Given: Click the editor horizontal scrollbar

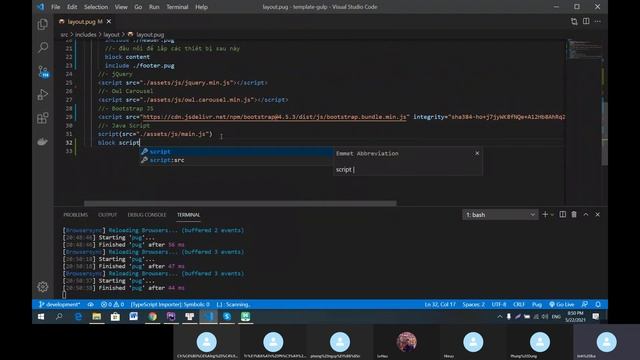Looking at the screenshot, I should pos(240,203).
